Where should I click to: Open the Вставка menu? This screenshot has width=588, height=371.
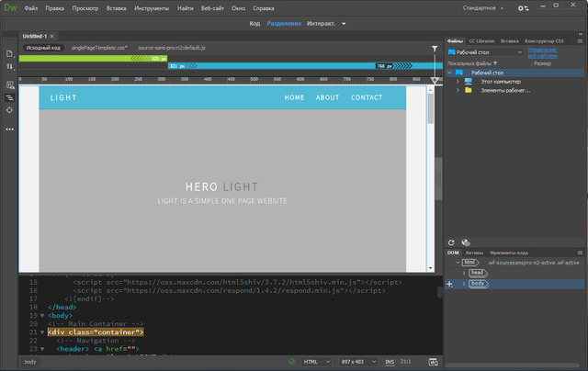click(x=117, y=8)
